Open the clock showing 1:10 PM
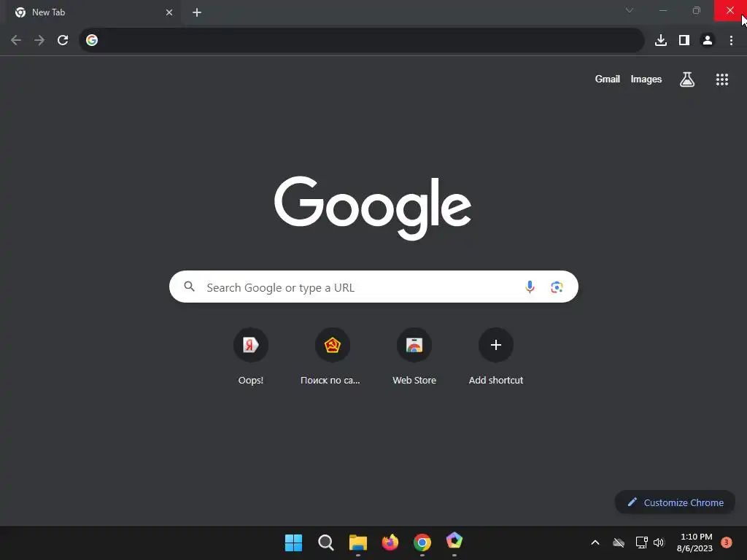Viewport: 747px width, 560px height. click(x=694, y=542)
